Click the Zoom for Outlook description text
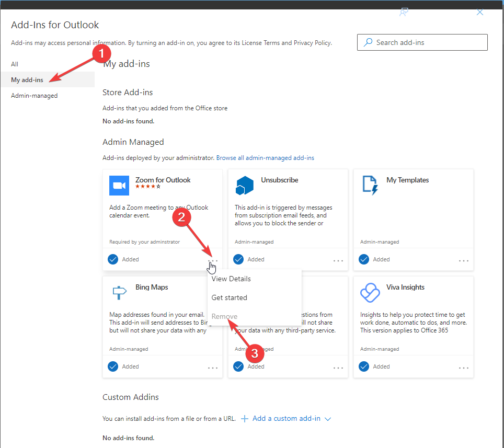 pos(158,212)
